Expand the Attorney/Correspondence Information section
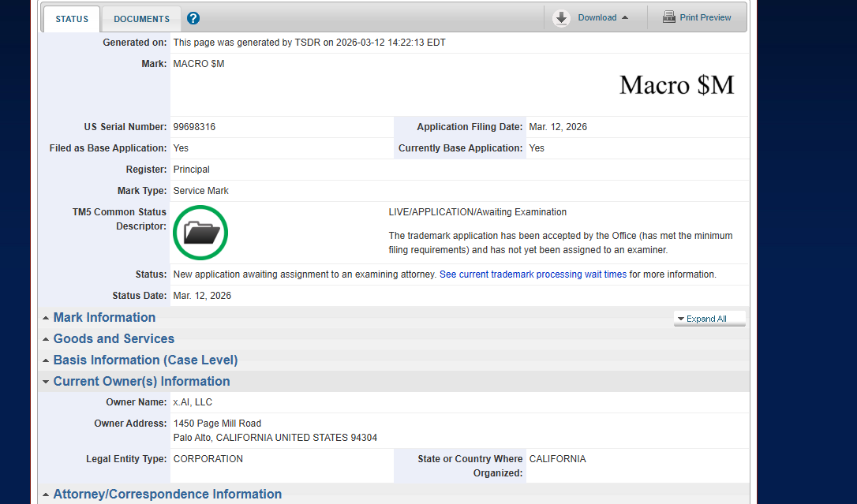The width and height of the screenshot is (857, 504). tap(167, 494)
